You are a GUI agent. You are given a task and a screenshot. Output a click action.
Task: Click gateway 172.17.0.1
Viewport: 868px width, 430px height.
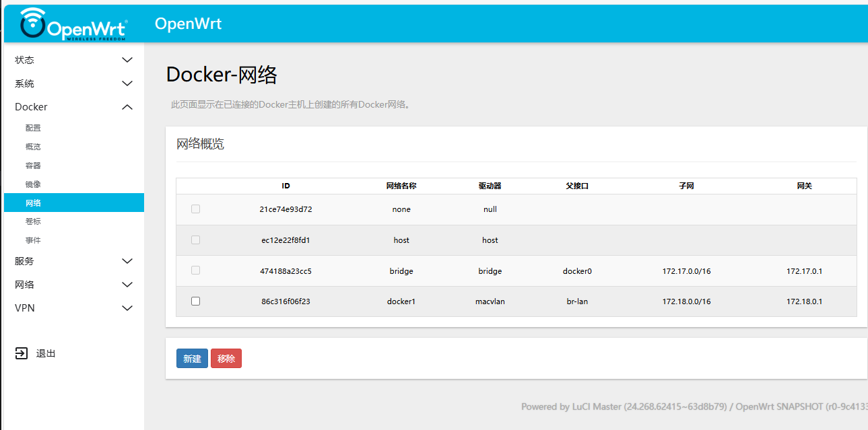(x=804, y=271)
